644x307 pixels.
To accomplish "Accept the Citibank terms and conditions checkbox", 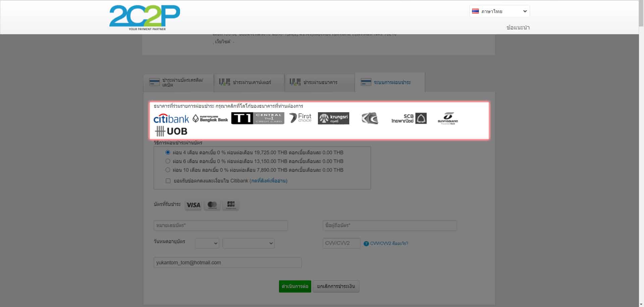I will [168, 181].
